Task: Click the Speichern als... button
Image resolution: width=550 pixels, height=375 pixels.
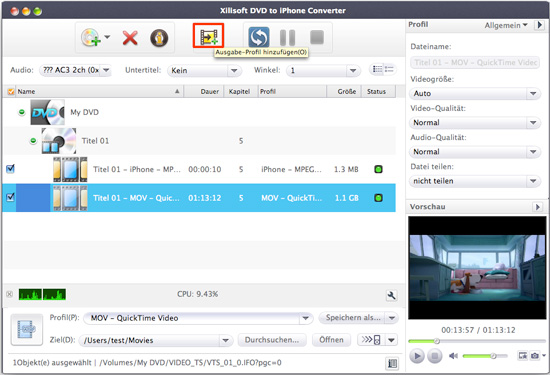Action: tap(352, 318)
